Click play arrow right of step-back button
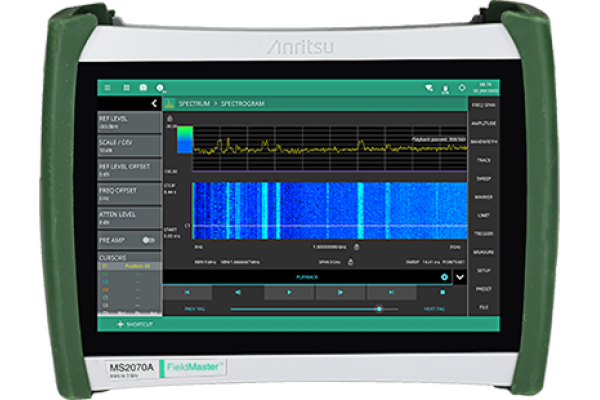The image size is (600, 400). pyautogui.click(x=289, y=292)
